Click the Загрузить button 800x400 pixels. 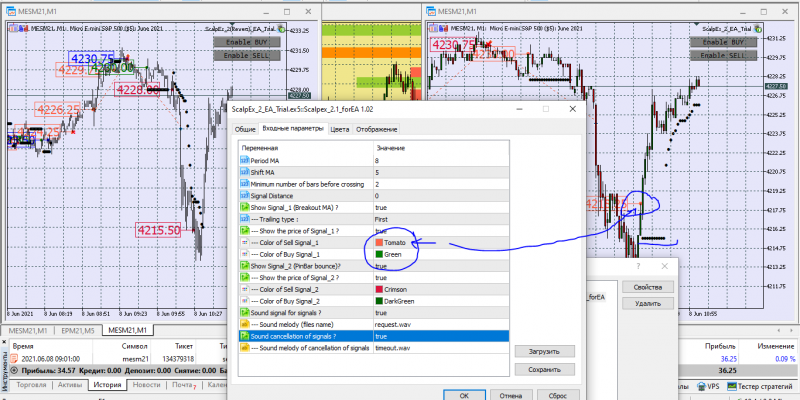pyautogui.click(x=545, y=352)
